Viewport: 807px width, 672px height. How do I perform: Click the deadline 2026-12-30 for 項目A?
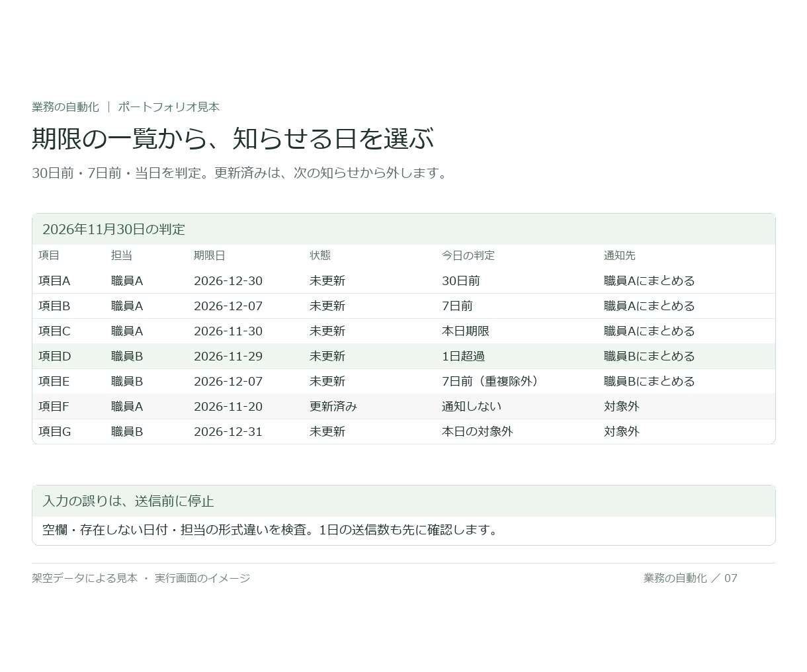228,281
